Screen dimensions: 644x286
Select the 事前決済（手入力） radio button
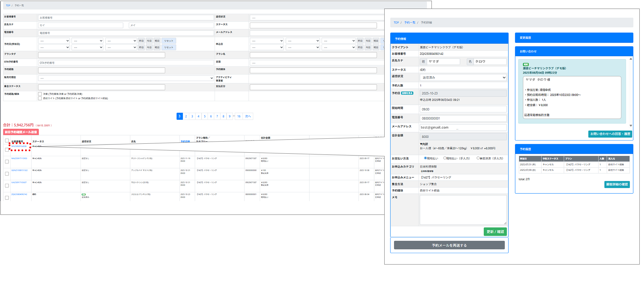[x=478, y=158]
